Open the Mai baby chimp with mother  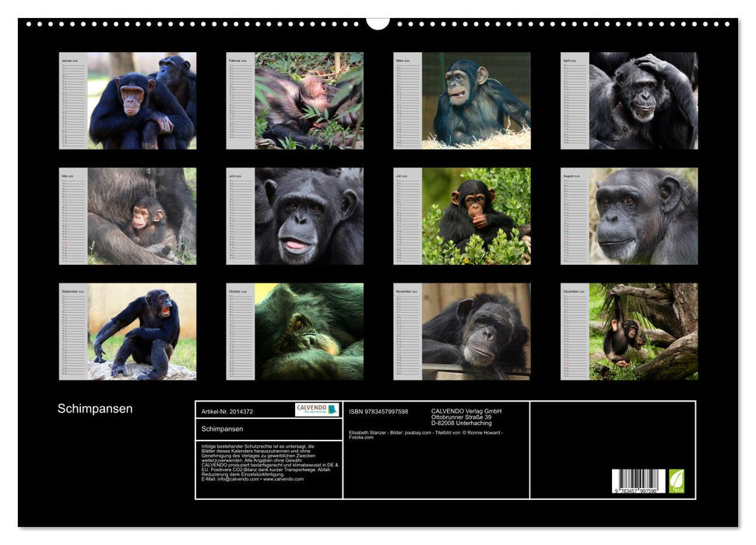tap(141, 216)
